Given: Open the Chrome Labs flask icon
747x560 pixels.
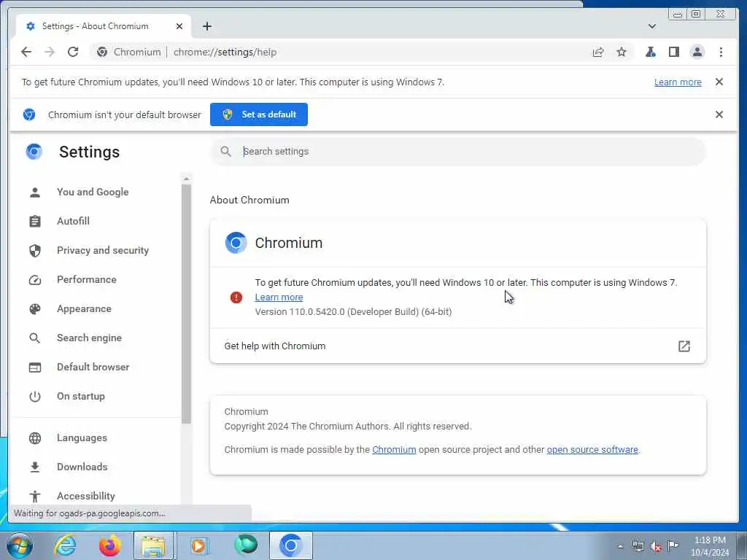Looking at the screenshot, I should point(650,52).
